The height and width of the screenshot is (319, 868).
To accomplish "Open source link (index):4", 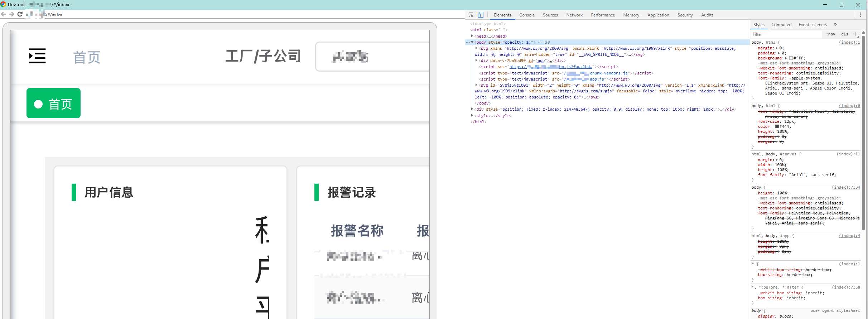I will [849, 236].
